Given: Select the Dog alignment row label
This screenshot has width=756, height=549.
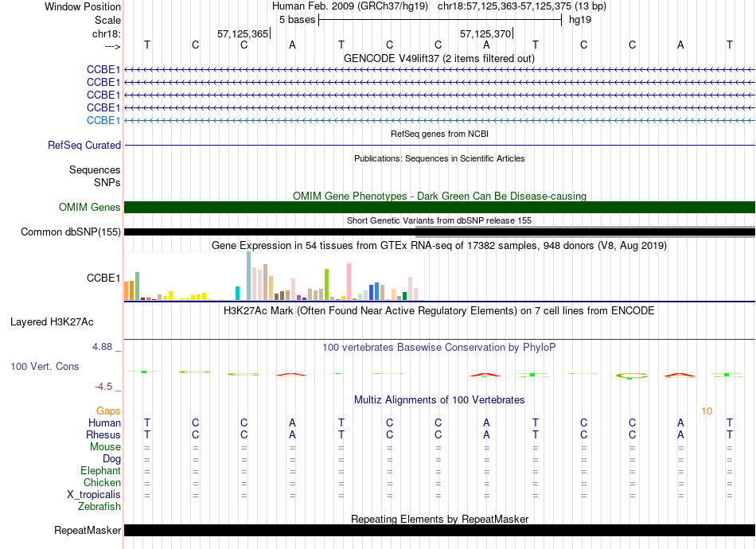Looking at the screenshot, I should coord(111,459).
